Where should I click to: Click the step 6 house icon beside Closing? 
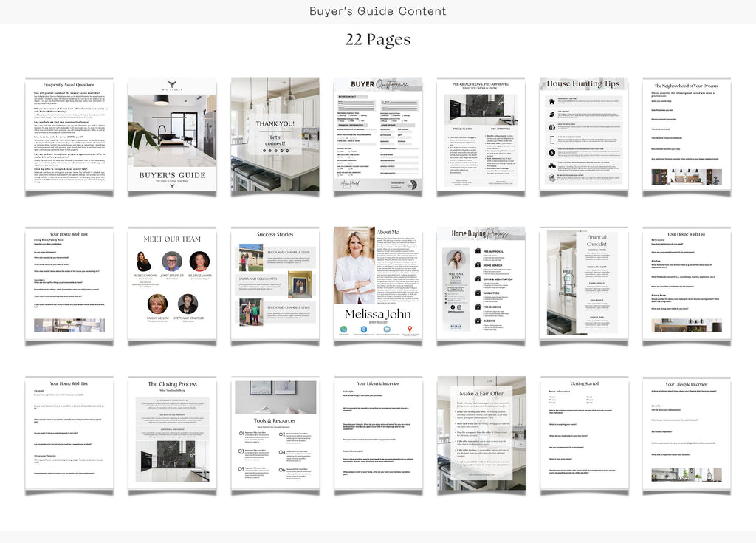[478, 321]
